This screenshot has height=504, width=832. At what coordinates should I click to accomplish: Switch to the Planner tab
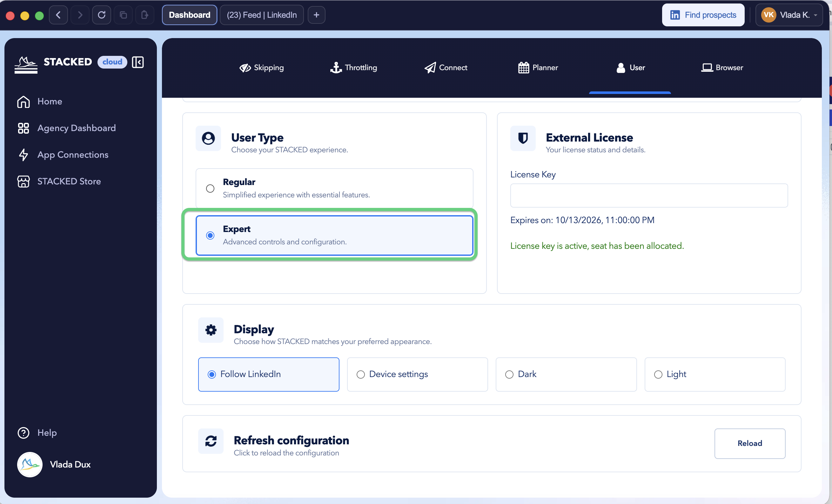click(538, 68)
